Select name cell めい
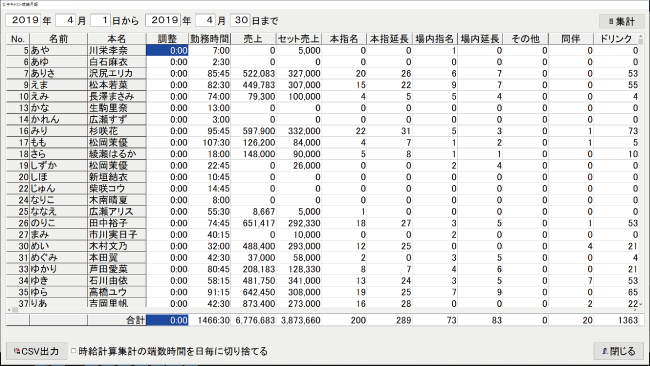The height and width of the screenshot is (366, 650). click(x=58, y=246)
